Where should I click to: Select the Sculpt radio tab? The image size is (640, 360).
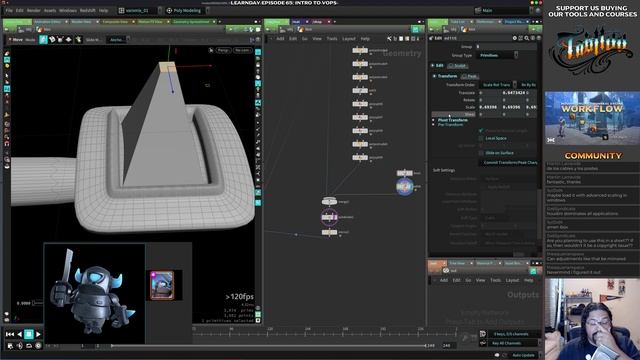(458, 66)
